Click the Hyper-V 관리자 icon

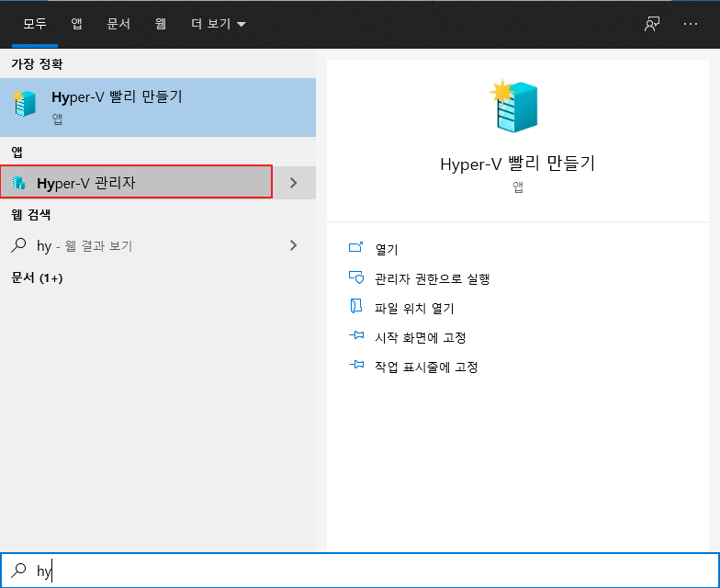[x=18, y=183]
